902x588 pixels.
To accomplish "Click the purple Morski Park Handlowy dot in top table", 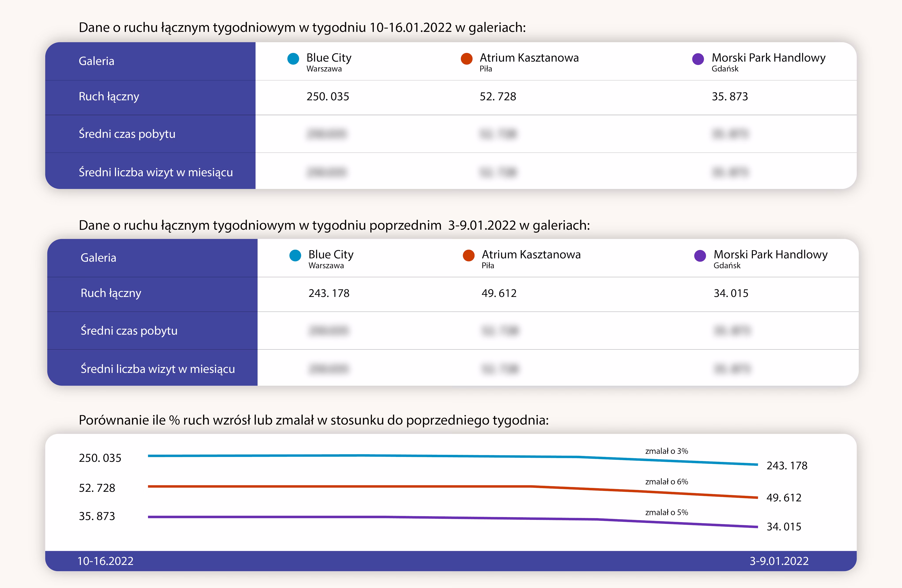I will [x=698, y=59].
